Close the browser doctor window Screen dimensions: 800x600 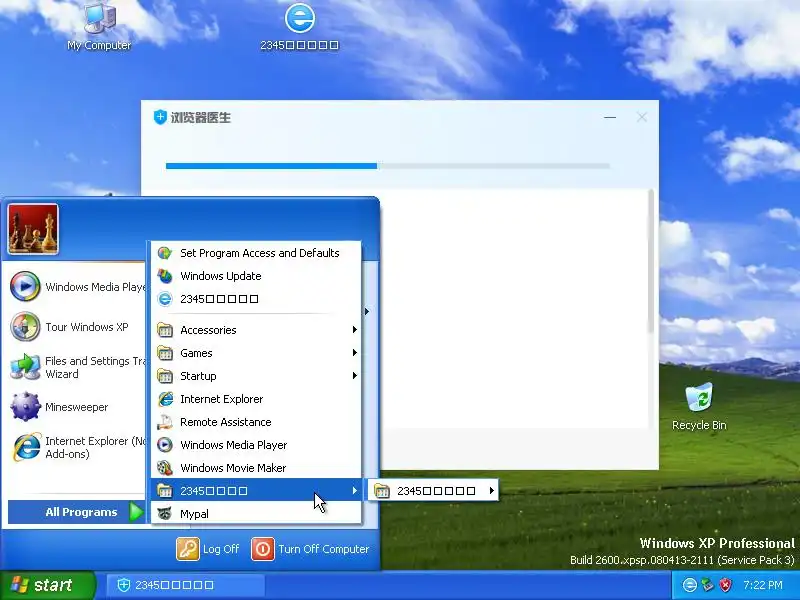642,117
